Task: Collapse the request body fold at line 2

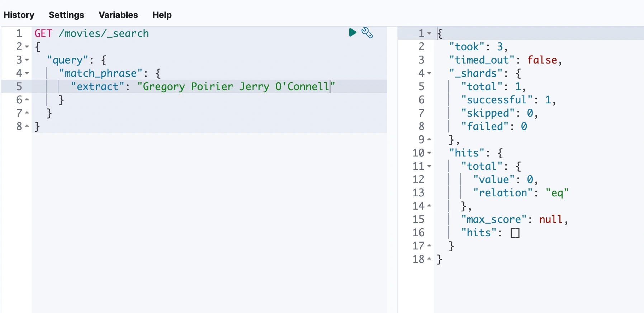Action: pyautogui.click(x=27, y=47)
